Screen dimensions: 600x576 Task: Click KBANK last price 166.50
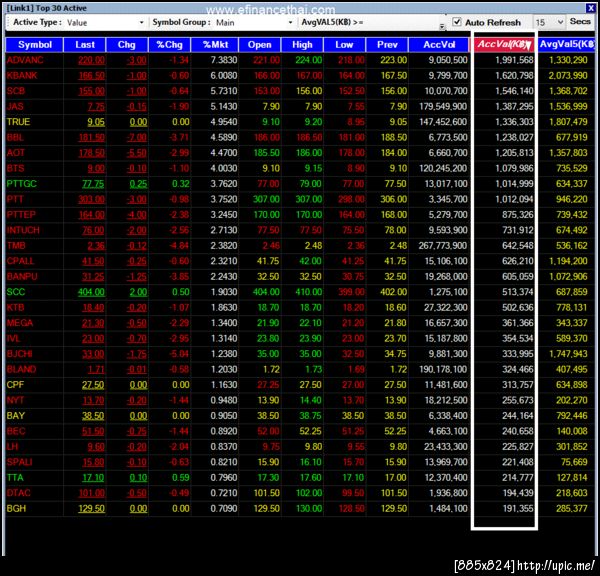pos(91,75)
